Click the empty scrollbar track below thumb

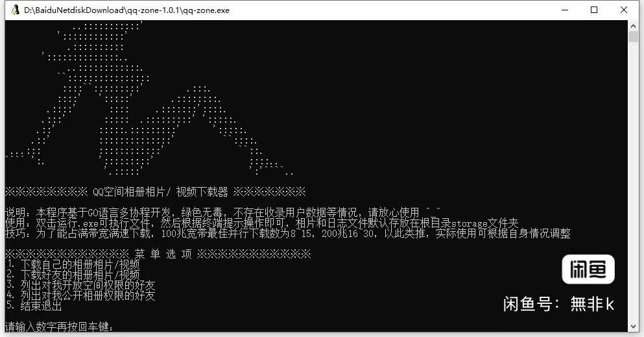point(633,181)
